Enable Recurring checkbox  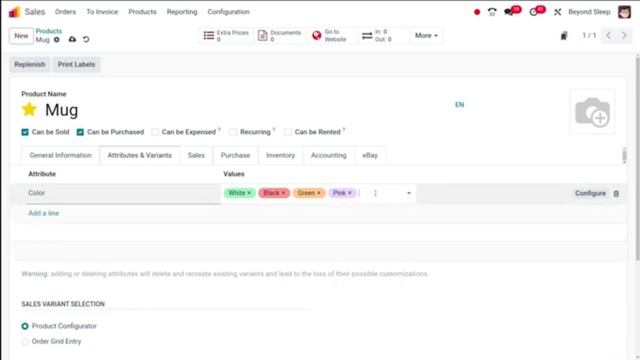click(233, 132)
